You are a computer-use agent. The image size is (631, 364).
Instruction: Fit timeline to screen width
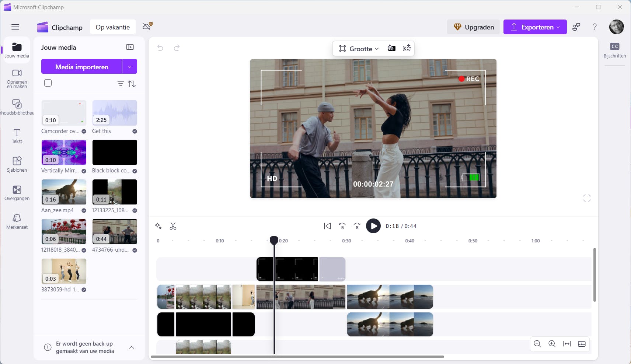(567, 344)
